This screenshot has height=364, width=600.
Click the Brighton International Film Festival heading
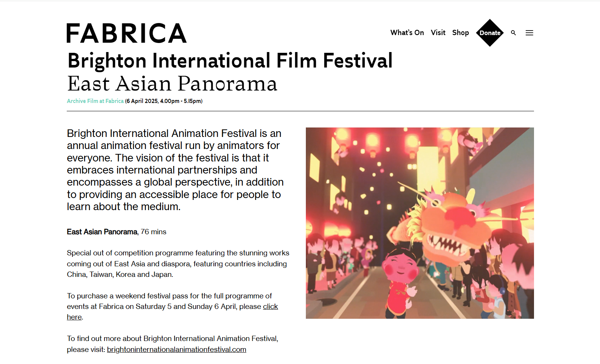click(x=230, y=61)
